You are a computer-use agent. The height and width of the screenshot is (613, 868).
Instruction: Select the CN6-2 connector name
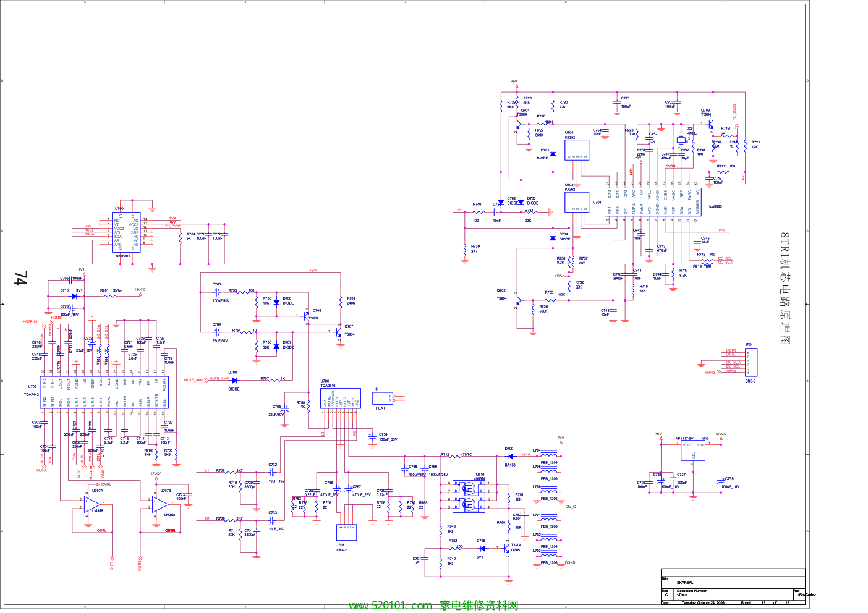(x=750, y=381)
